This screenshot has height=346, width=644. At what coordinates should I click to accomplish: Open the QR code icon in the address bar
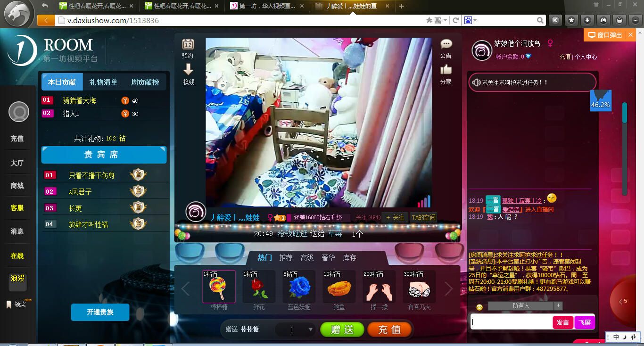click(438, 20)
